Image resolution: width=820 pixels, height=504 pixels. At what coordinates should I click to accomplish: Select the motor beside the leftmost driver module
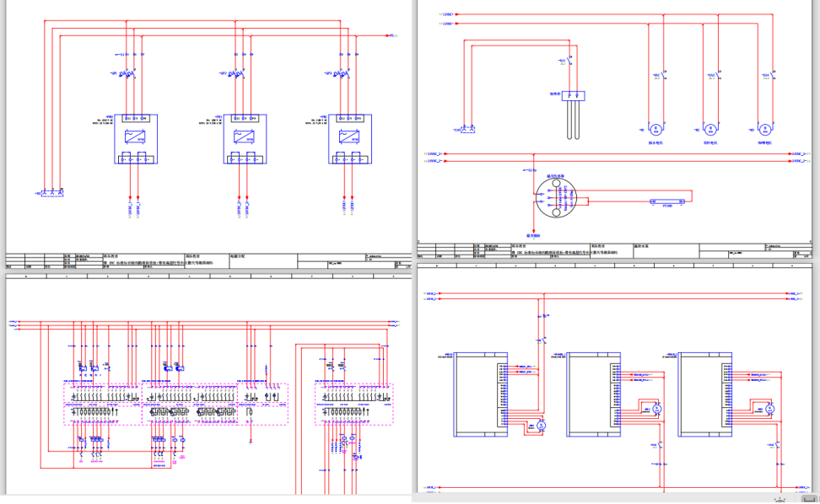click(x=542, y=426)
